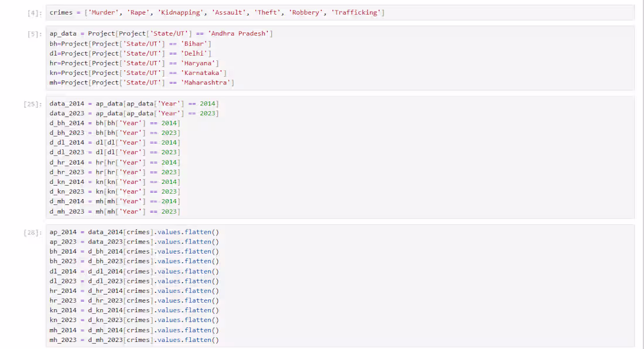Click the ap_2014 flatten line

coord(134,232)
